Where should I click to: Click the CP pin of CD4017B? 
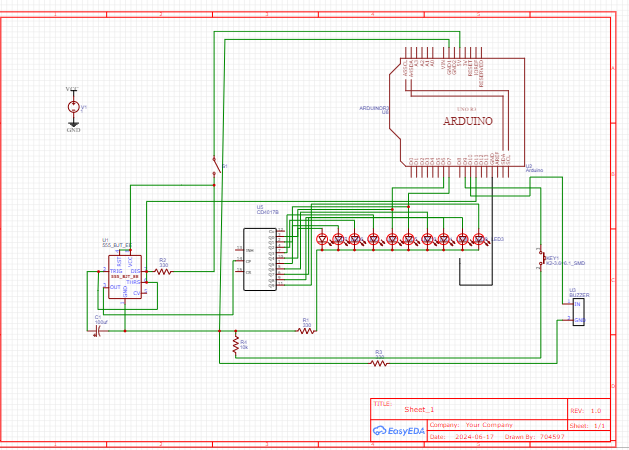tap(248, 261)
